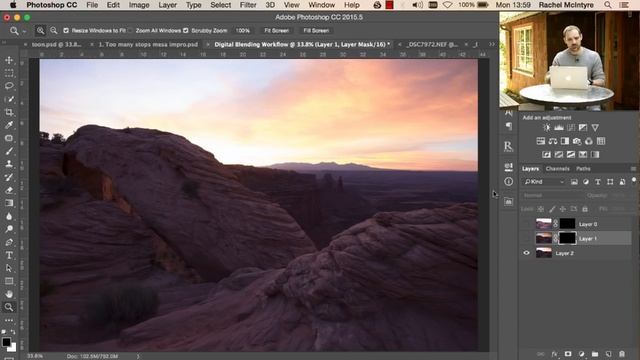
Task: Add a Brightness/Contrast adjustment
Action: tap(547, 128)
